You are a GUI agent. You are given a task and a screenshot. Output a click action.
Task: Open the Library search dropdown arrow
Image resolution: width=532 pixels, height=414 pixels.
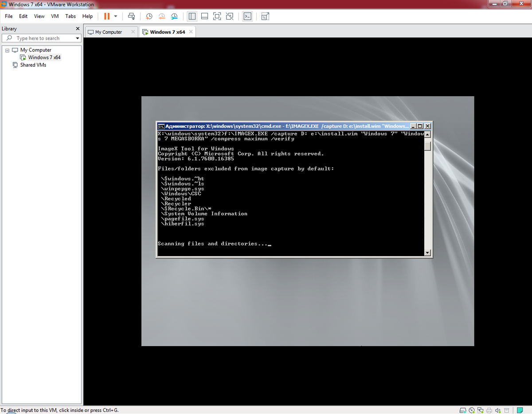click(78, 38)
